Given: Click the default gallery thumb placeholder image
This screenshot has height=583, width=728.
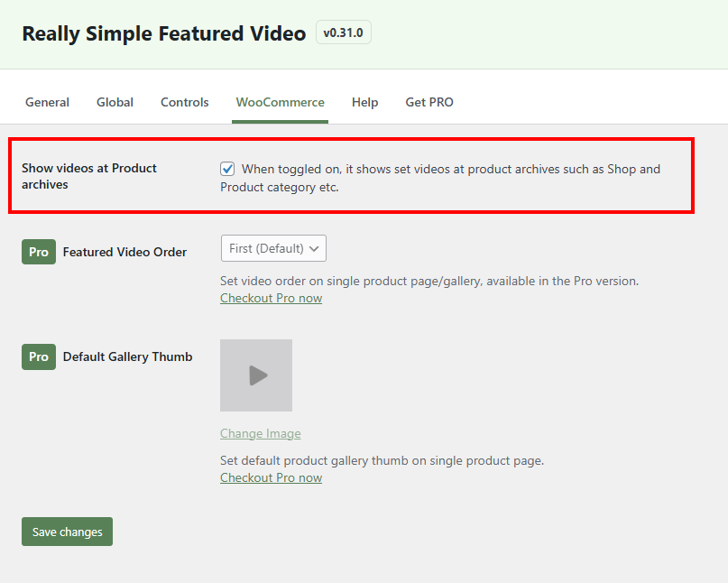Looking at the screenshot, I should 256,375.
